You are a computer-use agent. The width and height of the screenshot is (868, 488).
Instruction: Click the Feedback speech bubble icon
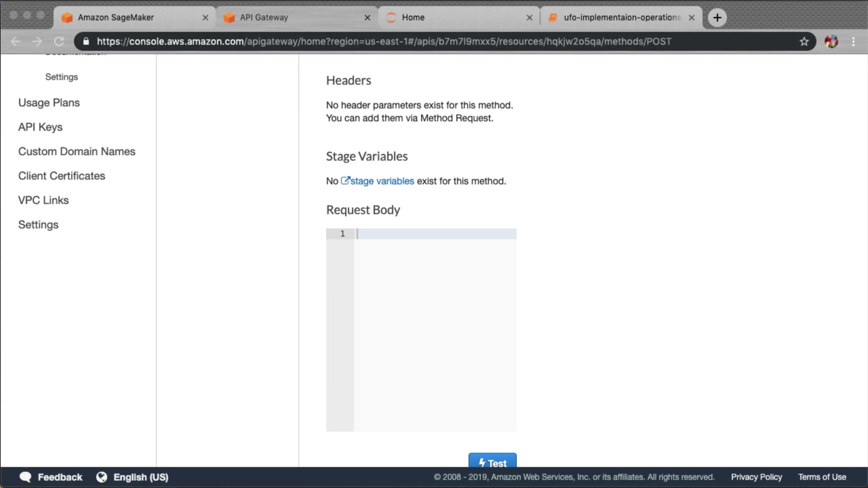[x=26, y=477]
